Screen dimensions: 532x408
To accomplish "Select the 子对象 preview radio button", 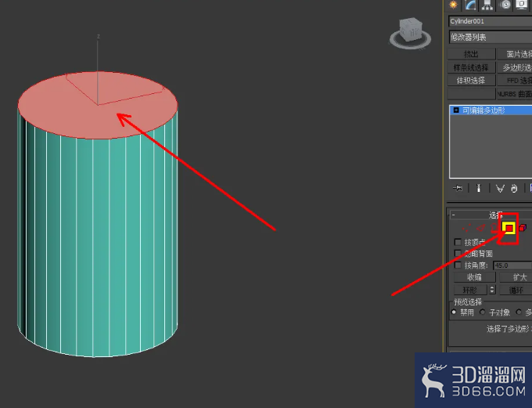I will pyautogui.click(x=483, y=312).
